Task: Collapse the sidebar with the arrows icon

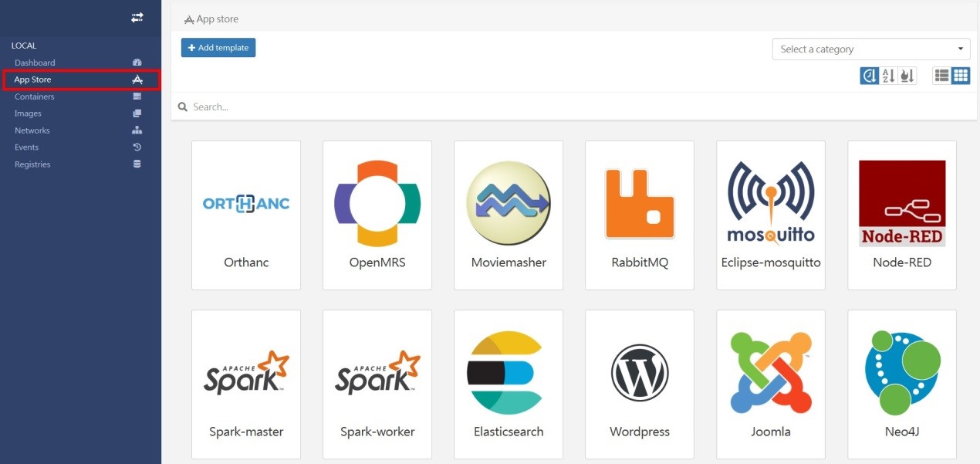Action: point(137,17)
